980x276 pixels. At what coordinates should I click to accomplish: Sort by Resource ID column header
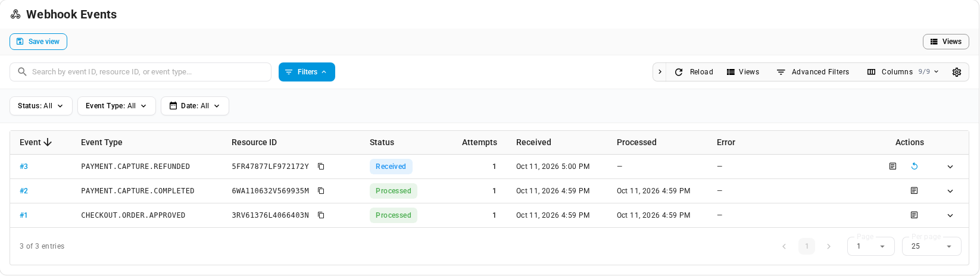(254, 143)
